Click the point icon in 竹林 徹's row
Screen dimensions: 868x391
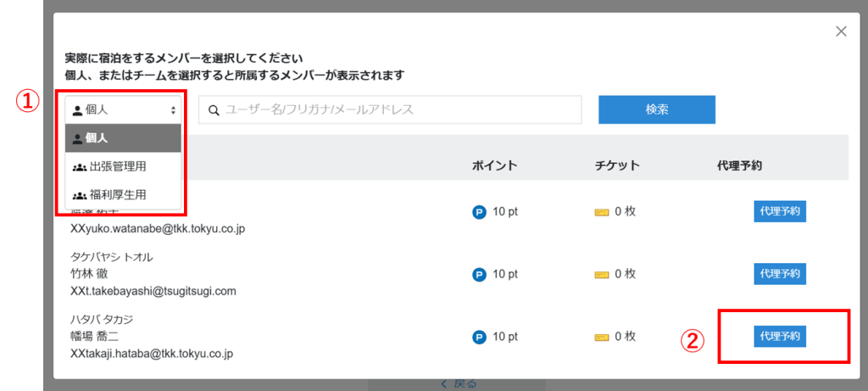tap(479, 274)
